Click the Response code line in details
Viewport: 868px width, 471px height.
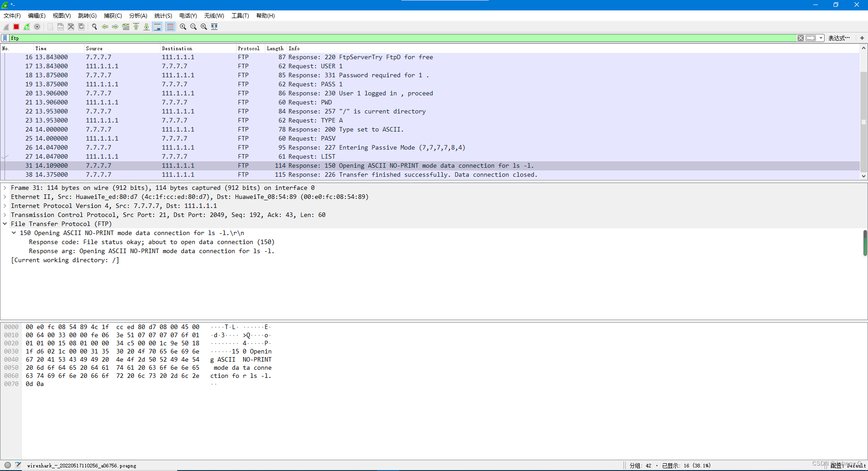pos(151,242)
